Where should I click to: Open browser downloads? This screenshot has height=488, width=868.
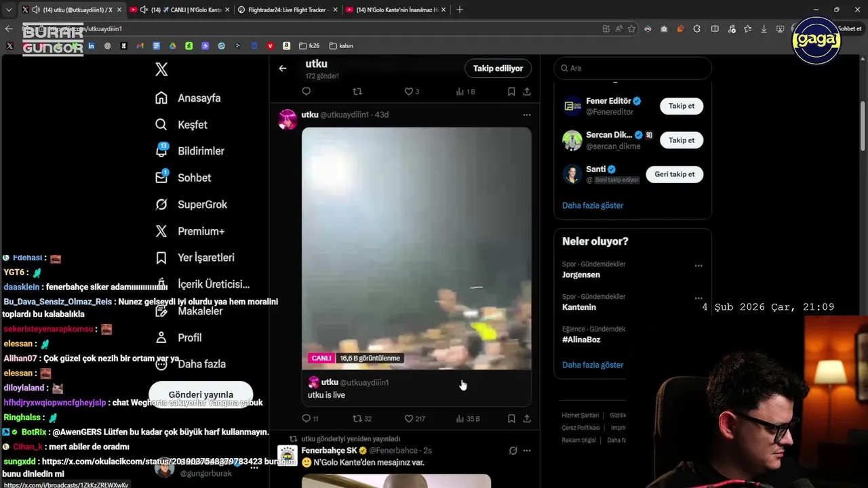tap(764, 28)
